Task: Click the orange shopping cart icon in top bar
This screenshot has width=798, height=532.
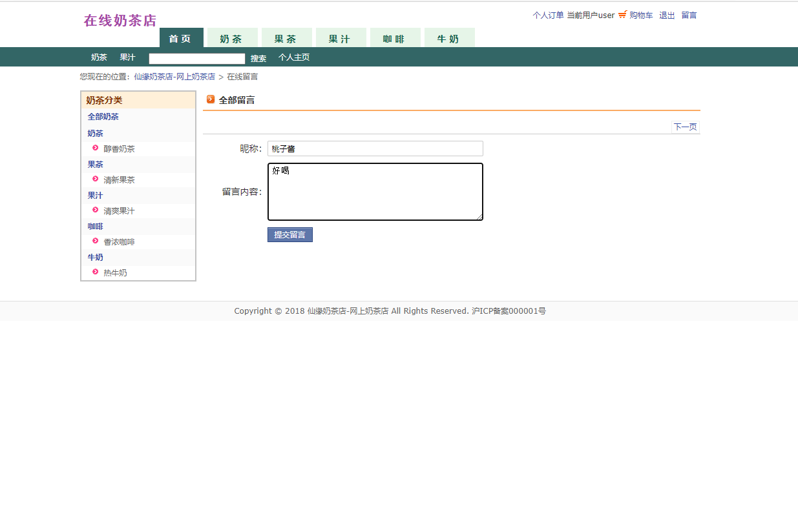Action: pyautogui.click(x=622, y=15)
